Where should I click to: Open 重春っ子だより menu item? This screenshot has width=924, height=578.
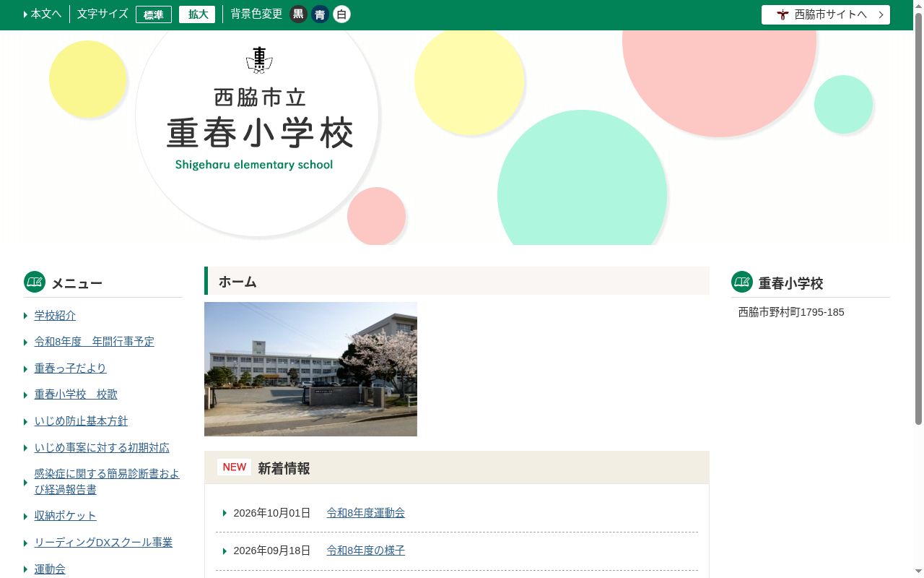pos(71,368)
